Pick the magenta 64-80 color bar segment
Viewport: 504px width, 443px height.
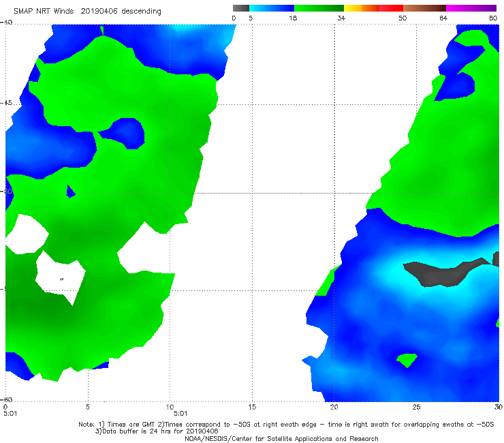click(x=471, y=8)
